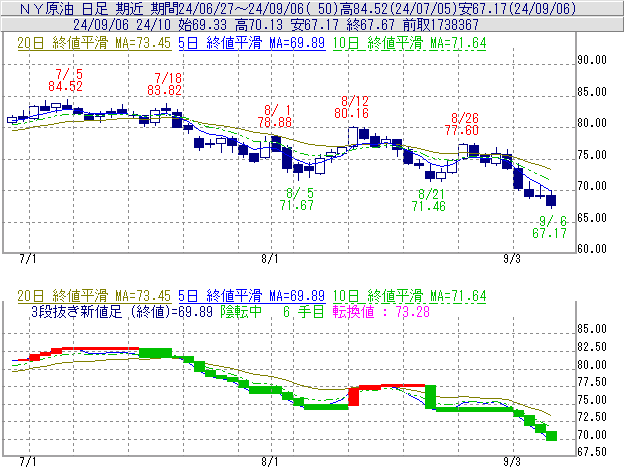Click the 5-day MA=69.89 legend in top chart
The image size is (624, 475).
(252, 43)
